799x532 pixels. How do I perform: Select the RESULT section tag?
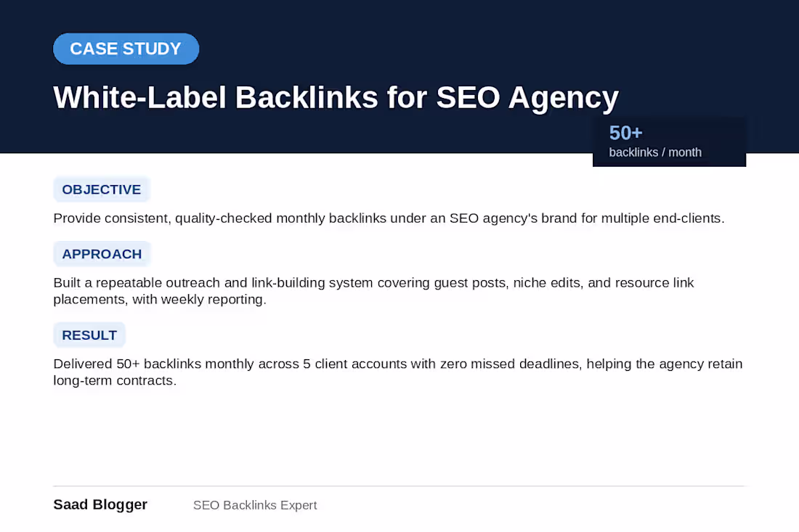(89, 335)
